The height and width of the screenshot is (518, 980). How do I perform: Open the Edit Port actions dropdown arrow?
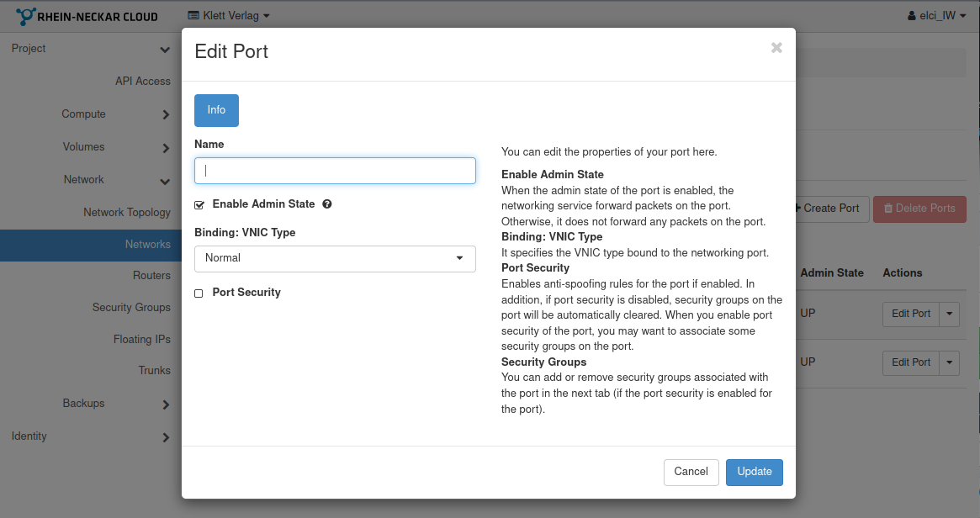(x=949, y=314)
